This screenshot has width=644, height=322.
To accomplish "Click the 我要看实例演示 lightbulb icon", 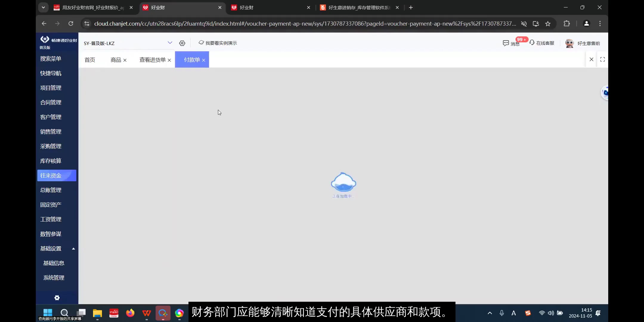I will [x=201, y=43].
